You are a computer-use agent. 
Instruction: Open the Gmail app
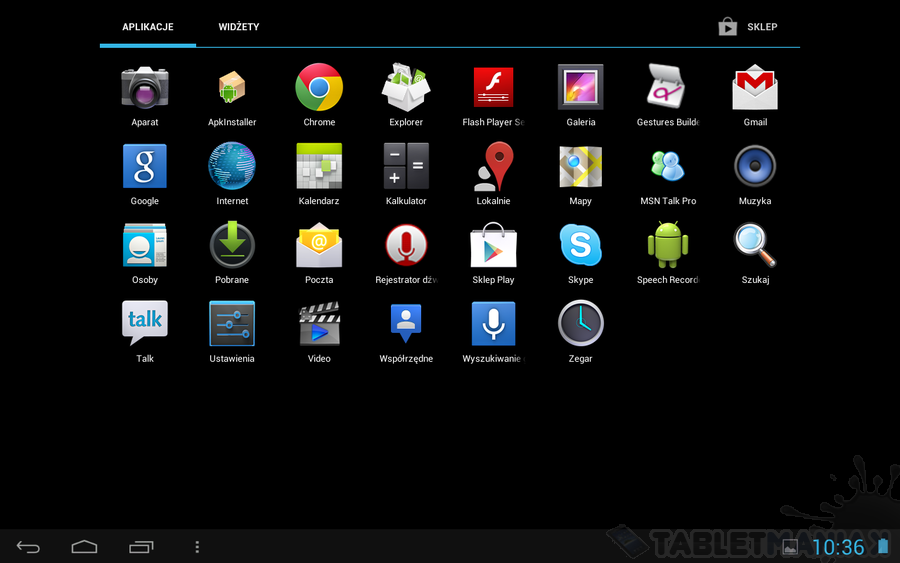[x=755, y=87]
